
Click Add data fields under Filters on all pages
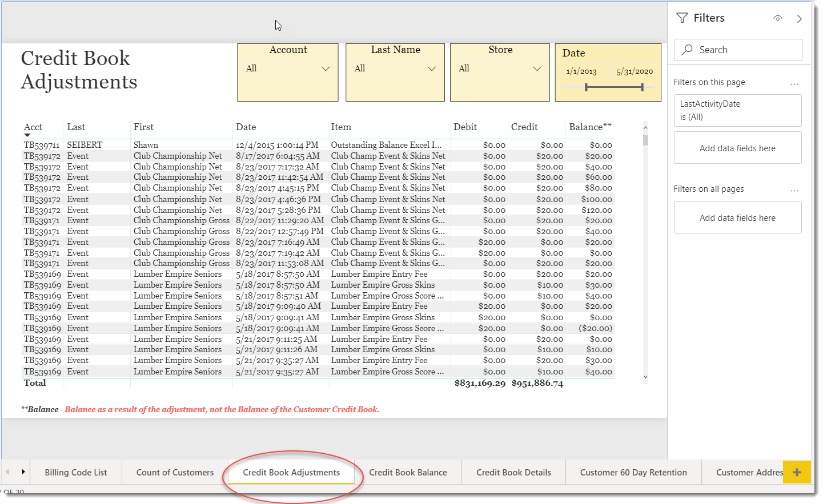[738, 217]
